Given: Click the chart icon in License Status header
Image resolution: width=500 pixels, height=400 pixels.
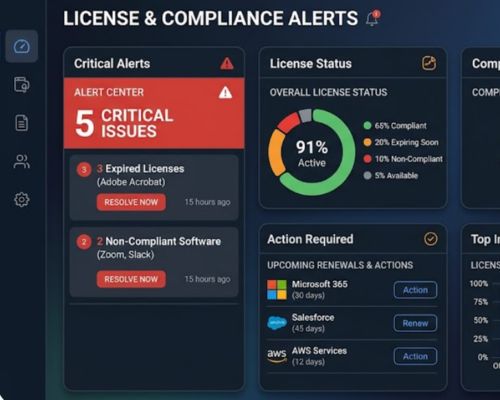Looking at the screenshot, I should [x=429, y=63].
